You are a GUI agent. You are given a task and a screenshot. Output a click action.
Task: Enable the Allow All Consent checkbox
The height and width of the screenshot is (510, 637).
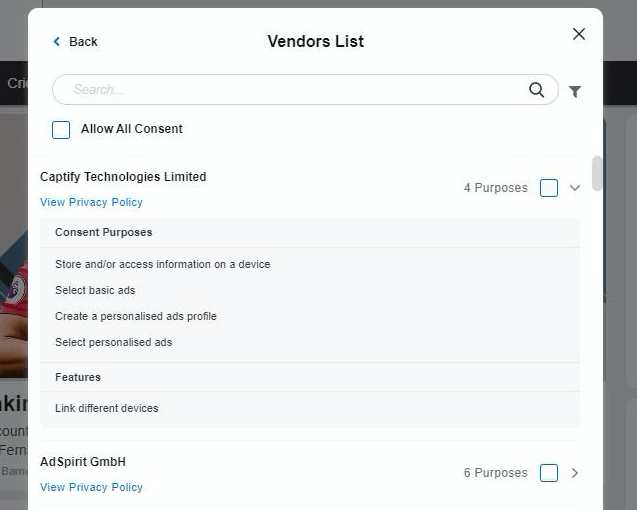62,130
